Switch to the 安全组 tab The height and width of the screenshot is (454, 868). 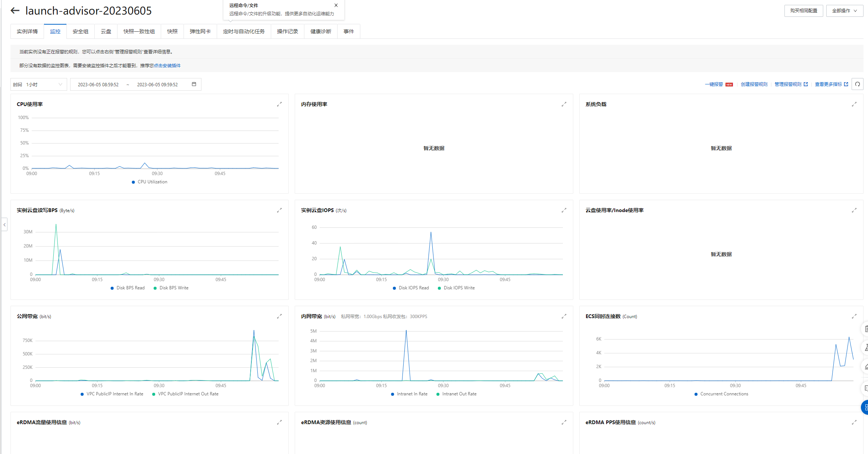[x=80, y=31]
